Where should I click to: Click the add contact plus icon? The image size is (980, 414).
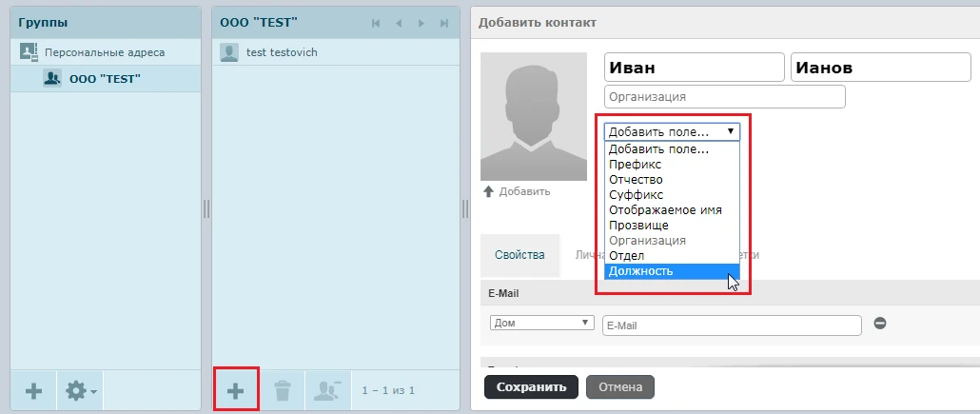tap(235, 390)
